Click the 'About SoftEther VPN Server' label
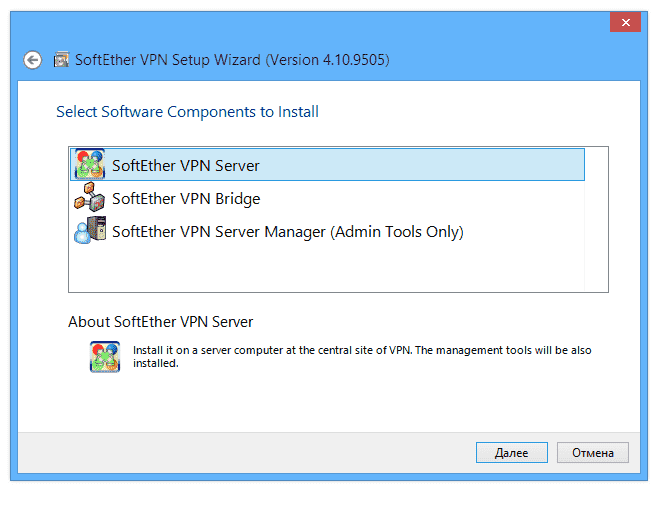The image size is (659, 507). pyautogui.click(x=161, y=322)
